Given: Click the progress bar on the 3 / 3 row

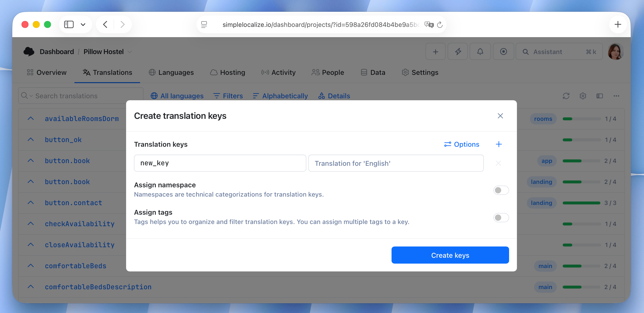Looking at the screenshot, I should pos(581,203).
